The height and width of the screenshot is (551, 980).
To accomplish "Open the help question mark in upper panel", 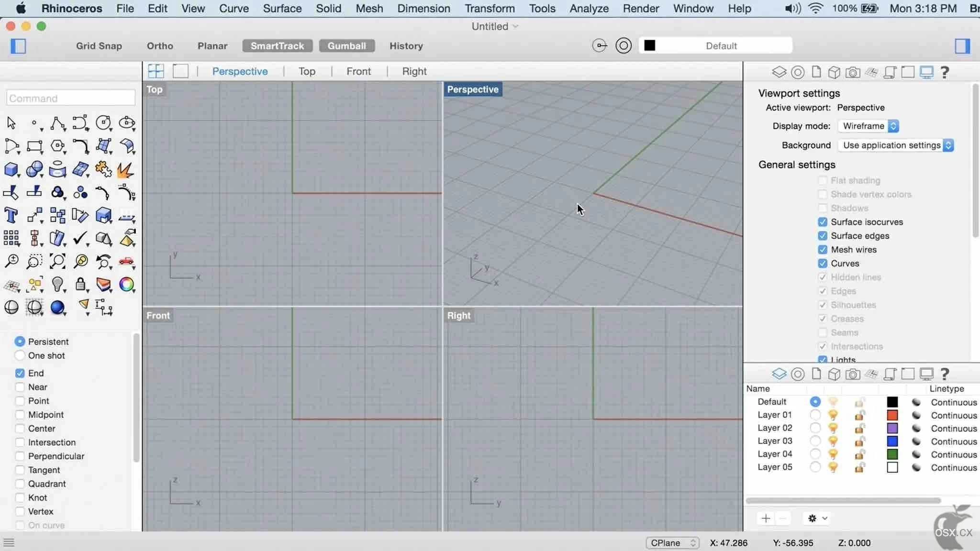I will [x=945, y=72].
